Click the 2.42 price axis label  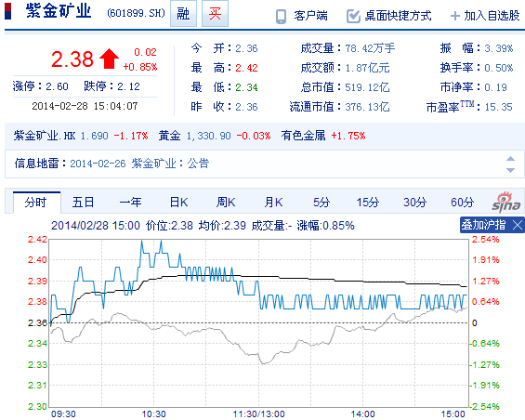(x=37, y=240)
